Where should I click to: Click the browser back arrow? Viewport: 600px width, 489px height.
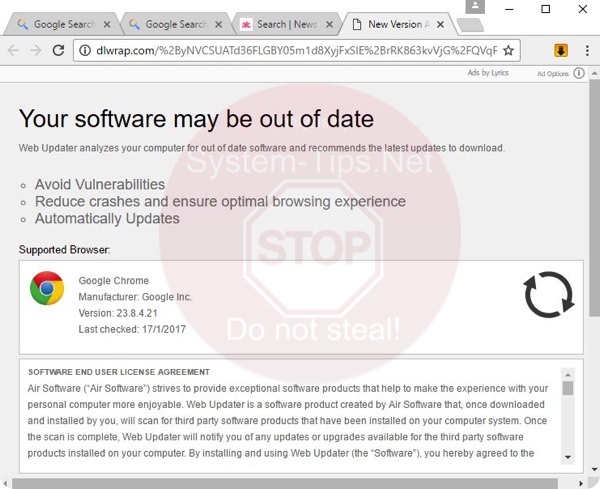(13, 50)
